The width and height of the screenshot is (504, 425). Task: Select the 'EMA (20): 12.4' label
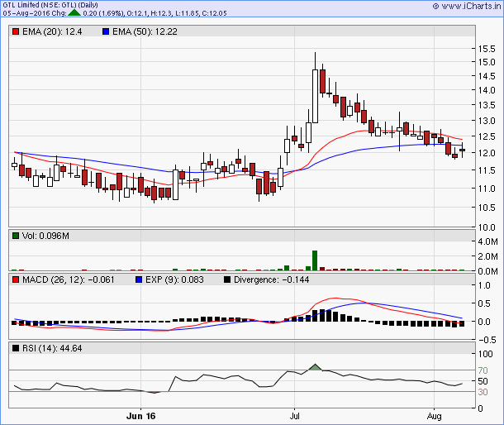coord(52,31)
